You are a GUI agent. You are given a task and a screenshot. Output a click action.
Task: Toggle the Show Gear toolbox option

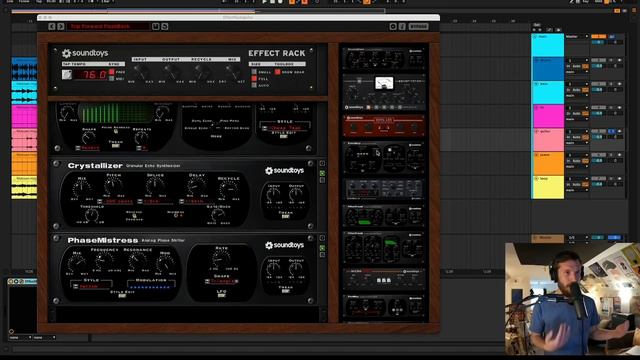coord(278,72)
